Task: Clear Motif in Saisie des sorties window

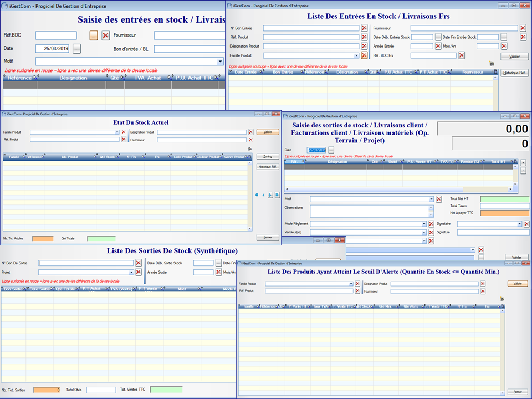Action: tap(439, 199)
